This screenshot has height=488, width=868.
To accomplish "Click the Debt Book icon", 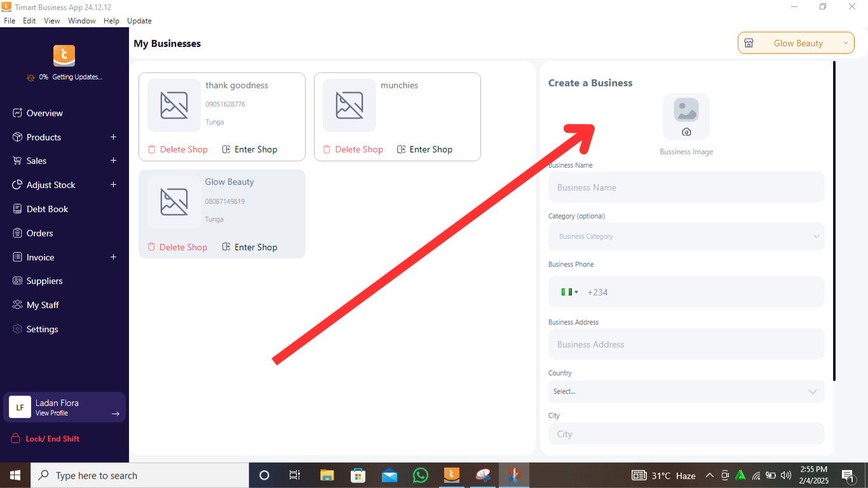I will pyautogui.click(x=17, y=209).
